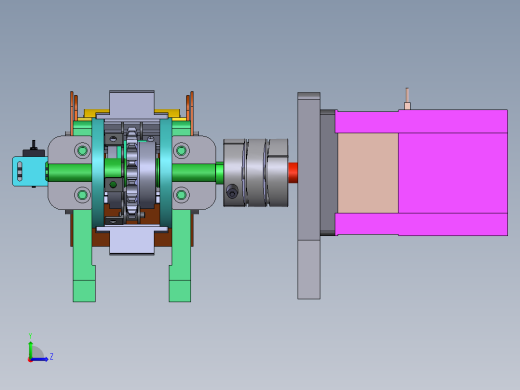Click lower bolt on right bearing block
This screenshot has height=390, width=520.
(x=181, y=195)
